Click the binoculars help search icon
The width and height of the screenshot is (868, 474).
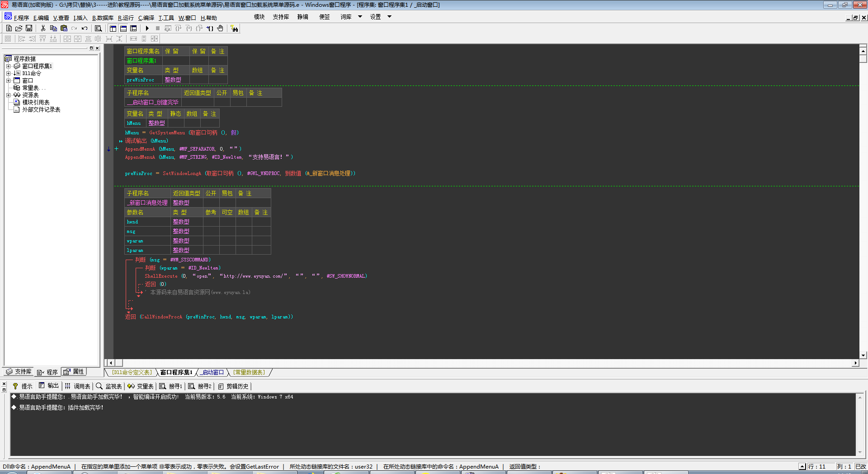(x=234, y=28)
